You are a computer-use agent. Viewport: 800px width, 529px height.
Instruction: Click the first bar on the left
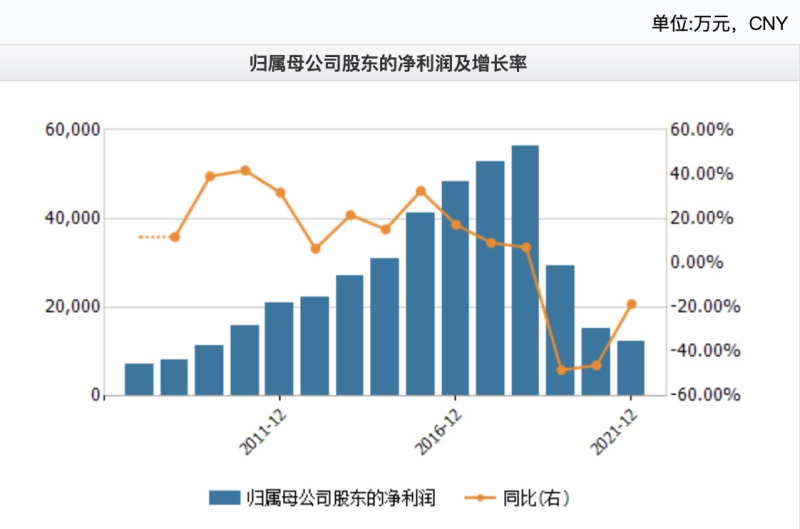(x=139, y=380)
